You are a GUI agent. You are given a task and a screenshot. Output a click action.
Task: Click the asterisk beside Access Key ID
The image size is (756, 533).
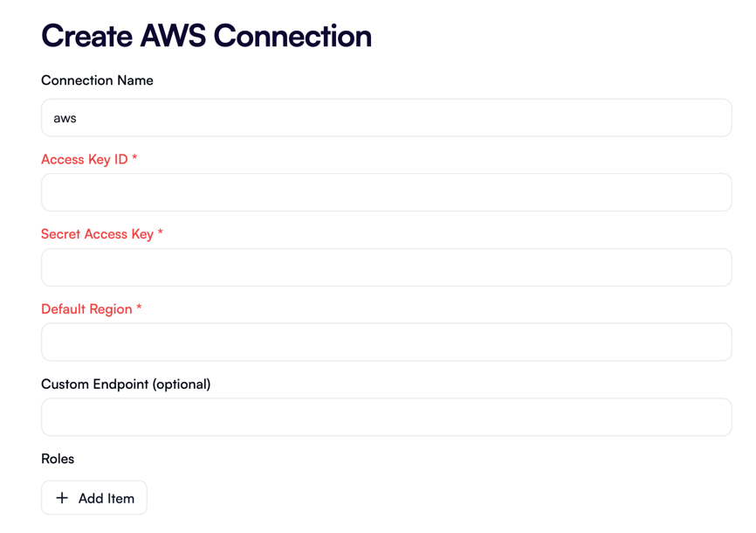(x=138, y=159)
